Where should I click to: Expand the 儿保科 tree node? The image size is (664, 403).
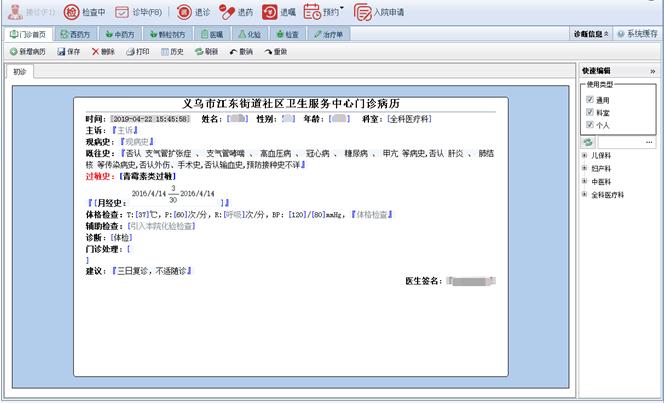pyautogui.click(x=585, y=156)
